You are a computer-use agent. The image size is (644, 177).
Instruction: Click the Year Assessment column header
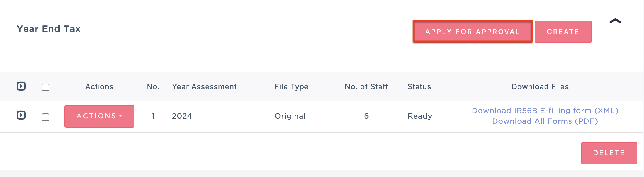point(204,87)
